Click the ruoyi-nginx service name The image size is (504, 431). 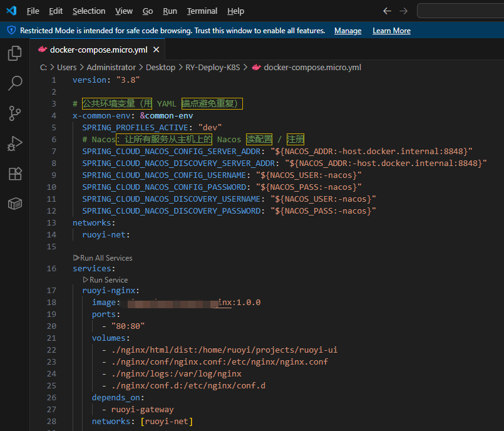tap(109, 290)
